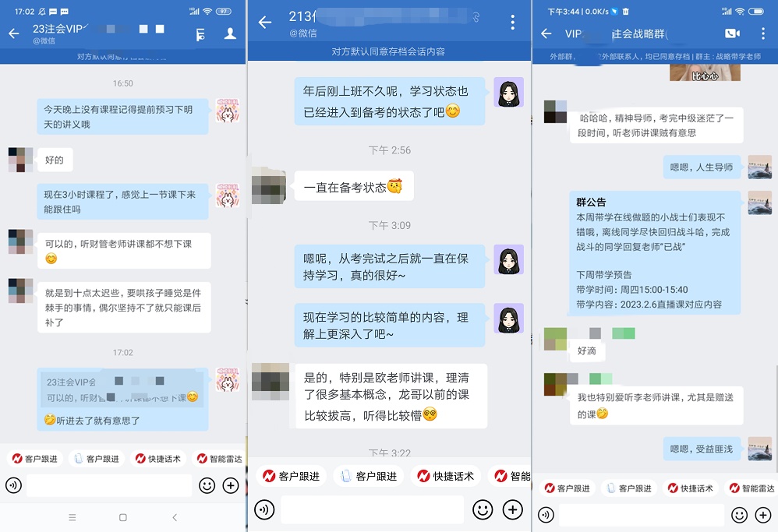Screen dimensions: 778x532
Task: Focus the message input field in the left chat
Action: 109,485
